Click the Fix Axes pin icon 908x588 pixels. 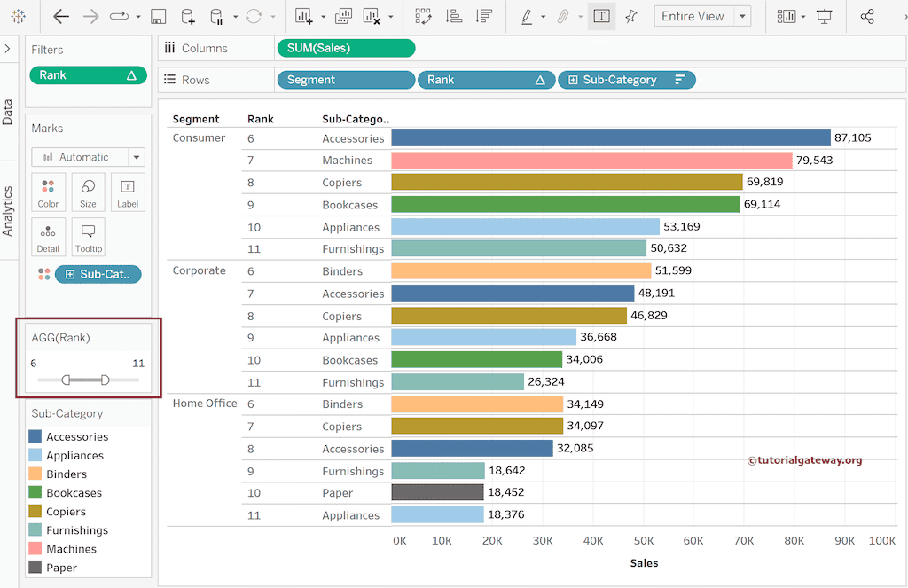click(x=631, y=17)
